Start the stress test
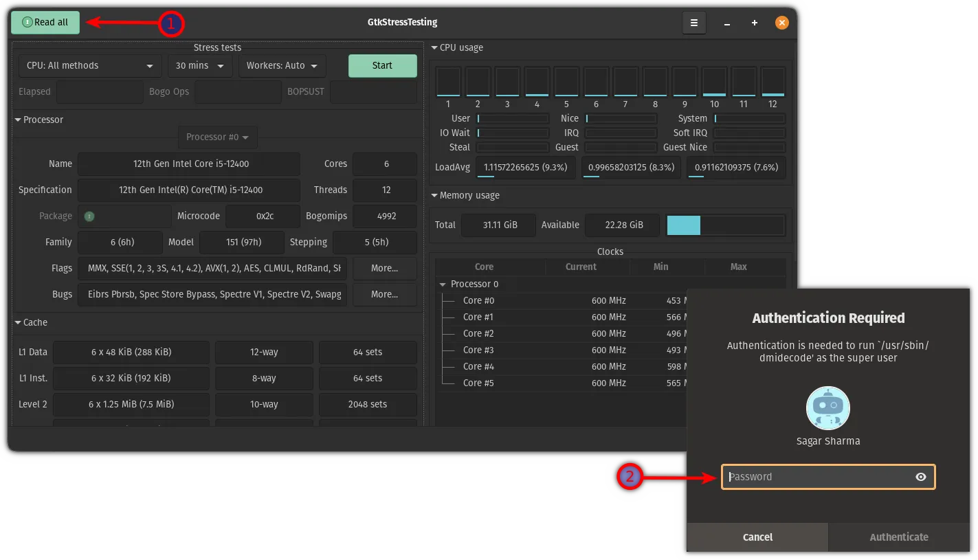This screenshot has height=560, width=978. coord(382,66)
